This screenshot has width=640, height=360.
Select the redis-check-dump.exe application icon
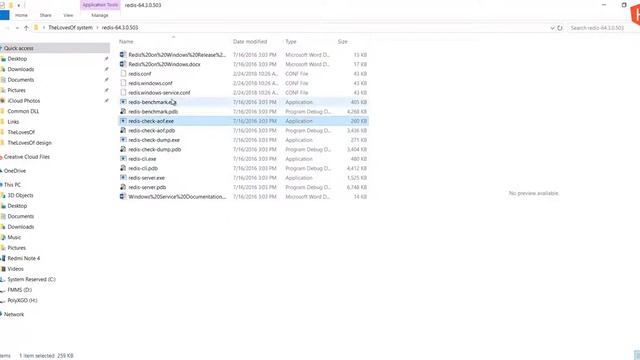point(123,140)
